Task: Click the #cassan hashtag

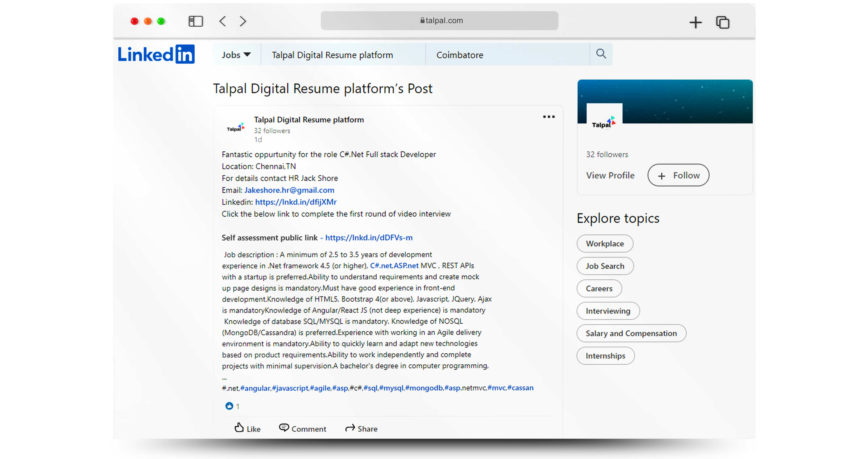Action: (x=520, y=388)
